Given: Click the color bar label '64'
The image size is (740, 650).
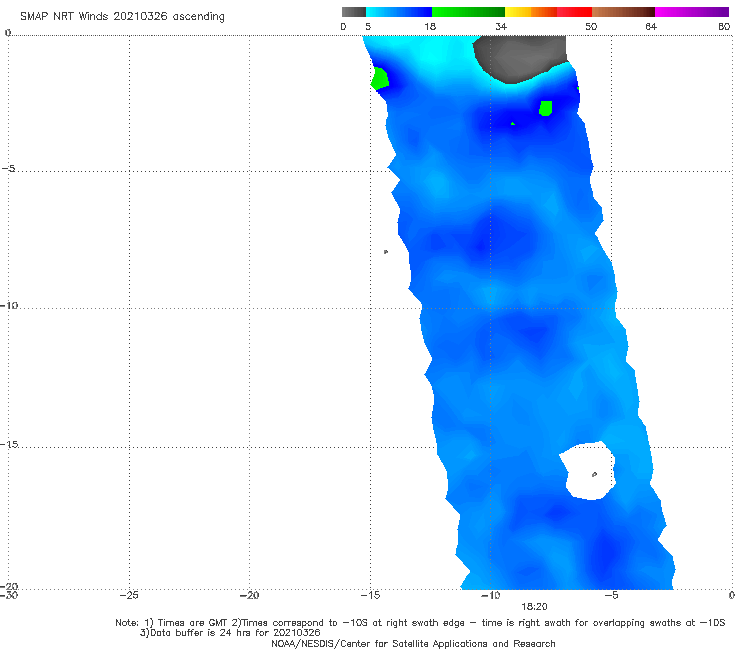Looking at the screenshot, I should pos(651,27).
